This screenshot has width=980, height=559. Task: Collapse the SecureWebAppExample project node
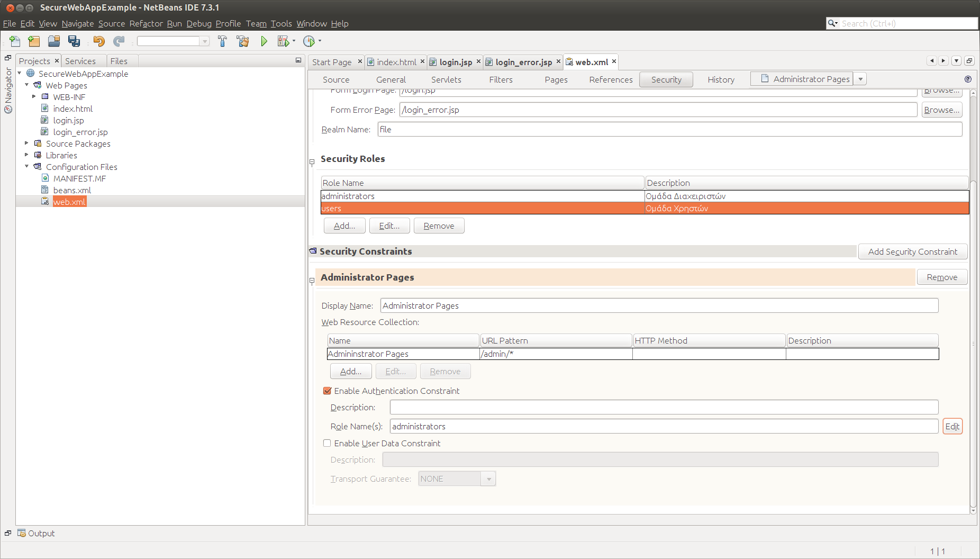20,73
